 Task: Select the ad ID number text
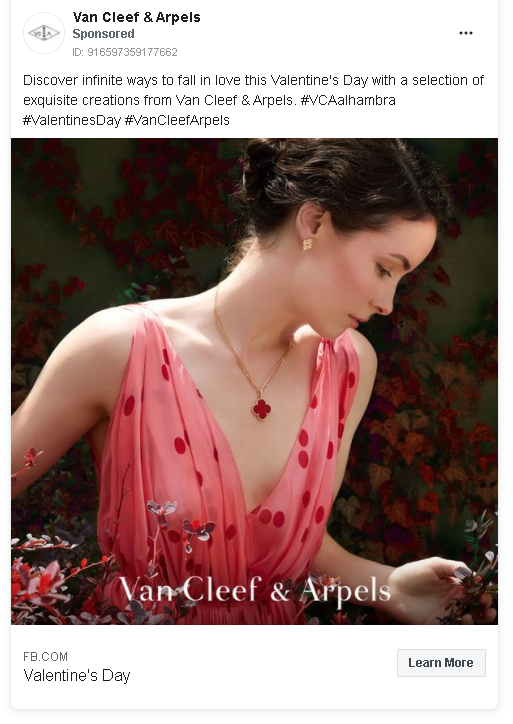pyautogui.click(x=125, y=52)
